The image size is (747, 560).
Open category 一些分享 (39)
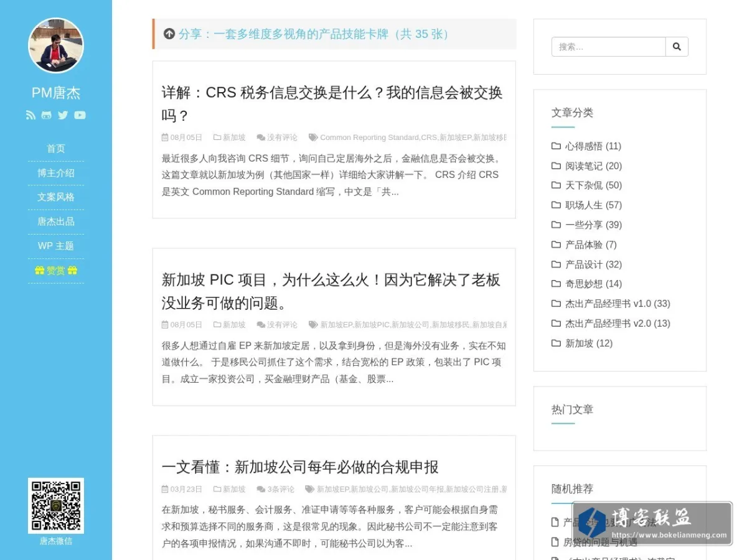pos(593,225)
